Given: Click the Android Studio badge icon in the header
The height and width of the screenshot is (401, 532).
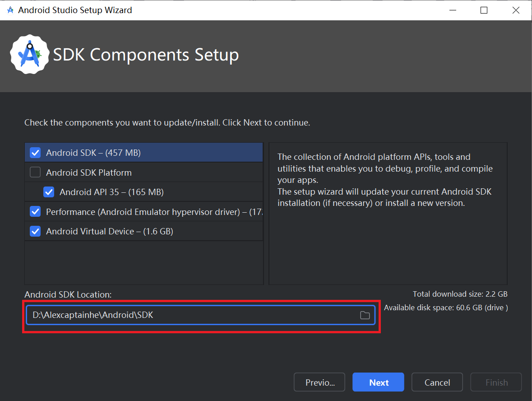Looking at the screenshot, I should click(29, 54).
